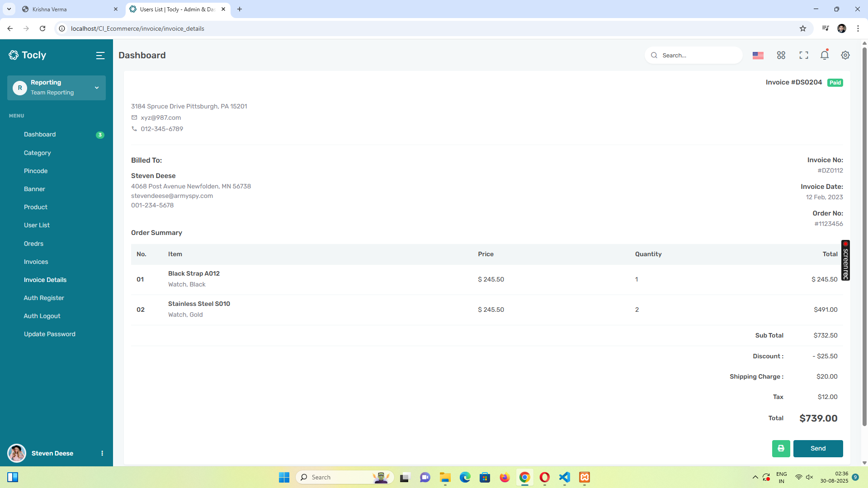Click the Dashboard badge count 3

coord(100,135)
